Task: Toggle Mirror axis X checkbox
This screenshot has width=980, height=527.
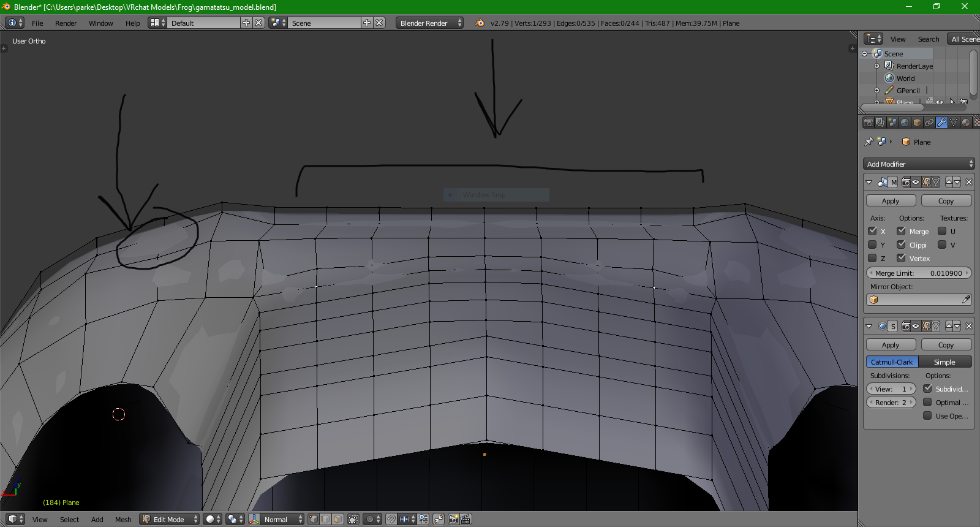Action: tap(872, 231)
